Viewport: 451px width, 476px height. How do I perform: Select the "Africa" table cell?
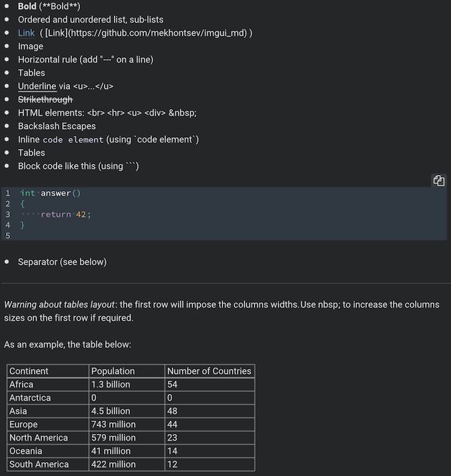[21, 384]
